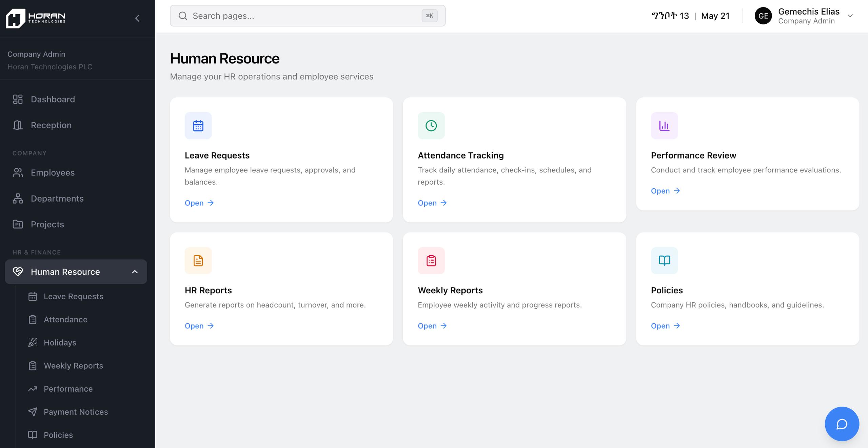
Task: Click the teal book icon on Policies card
Action: (664, 261)
